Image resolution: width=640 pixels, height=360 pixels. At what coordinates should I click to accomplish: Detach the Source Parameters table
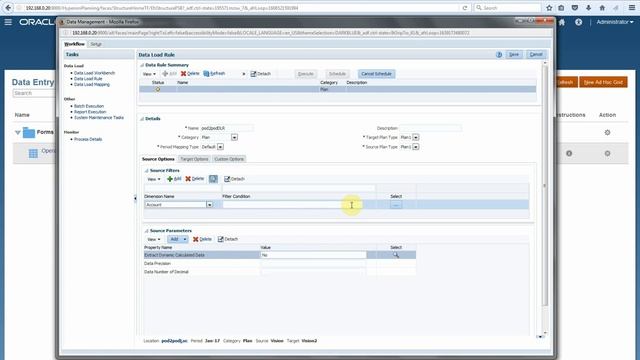[x=228, y=240]
